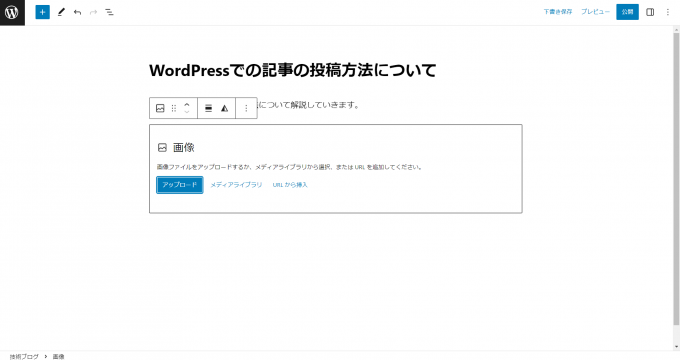Viewport: 680px width, 360px height.
Task: Click the WordPress logo to view posts
Action: point(12,12)
